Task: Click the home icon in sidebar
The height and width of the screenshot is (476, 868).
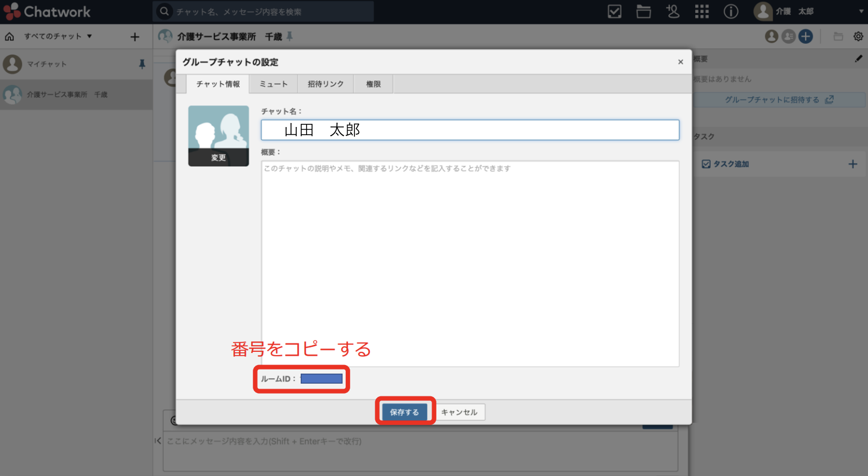Action: click(10, 36)
